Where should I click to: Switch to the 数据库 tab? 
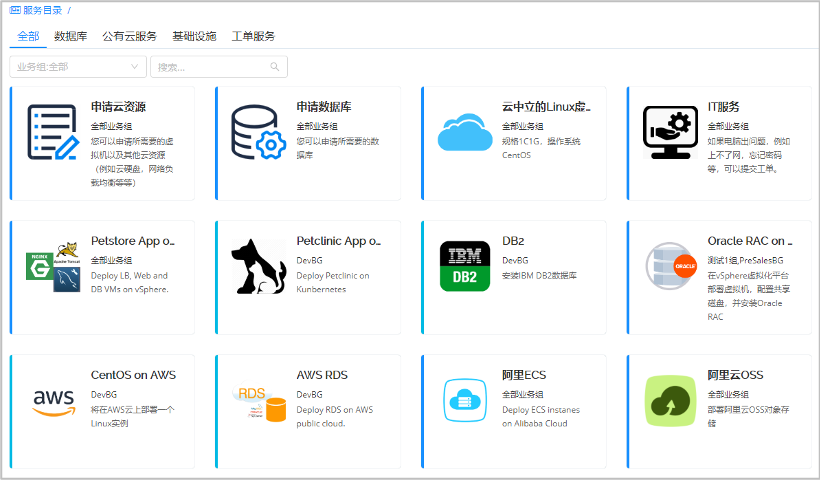(71, 36)
